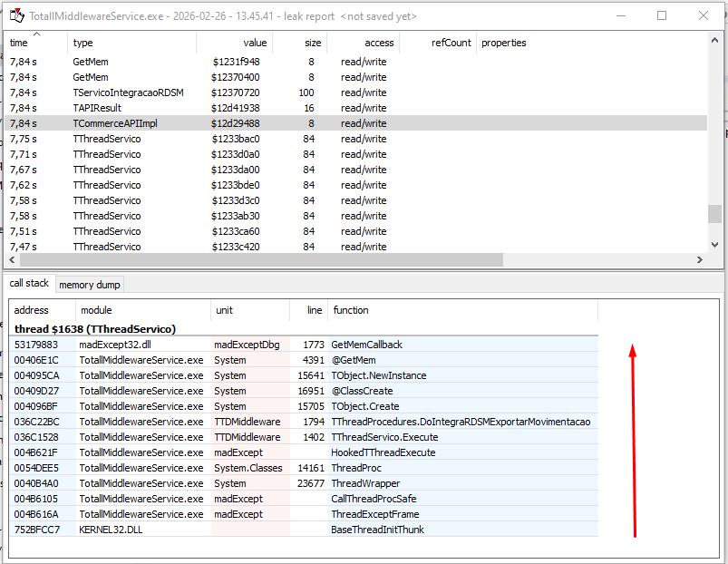Minimize the leak report window
The width and height of the screenshot is (728, 564).
point(621,16)
